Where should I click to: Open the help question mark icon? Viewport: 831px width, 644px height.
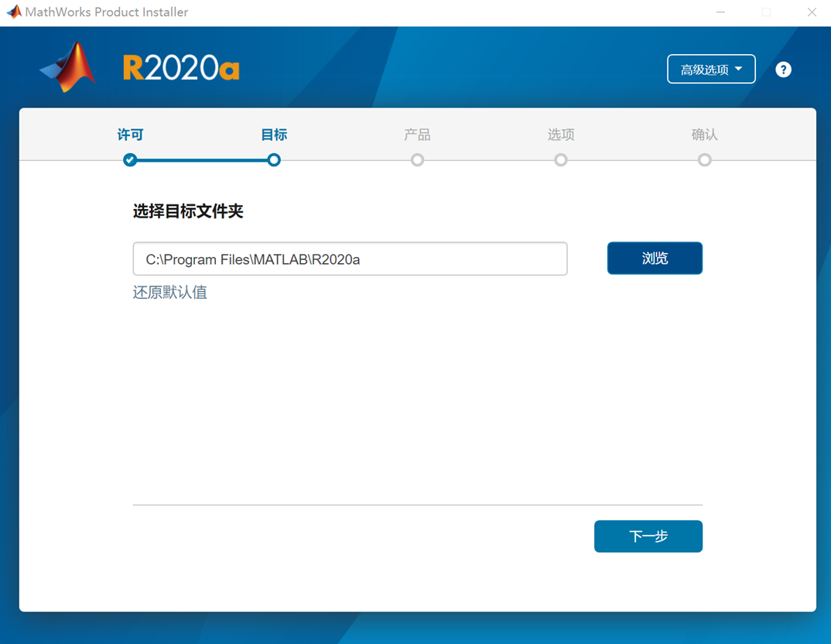tap(783, 70)
